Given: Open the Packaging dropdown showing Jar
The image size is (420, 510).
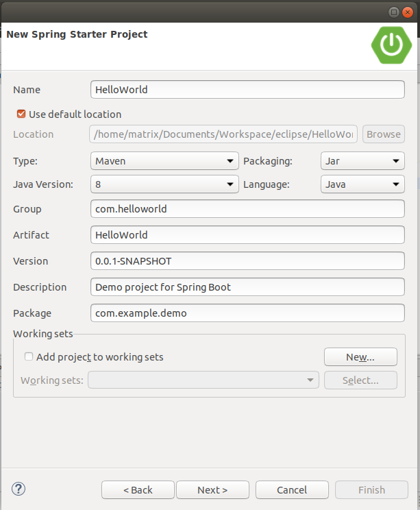Looking at the screenshot, I should click(362, 161).
